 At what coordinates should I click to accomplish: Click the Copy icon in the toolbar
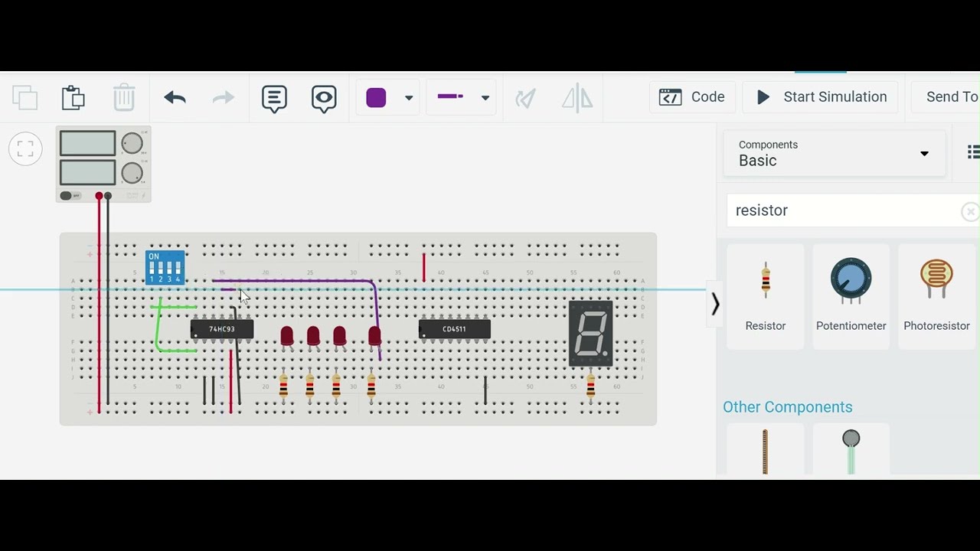click(x=25, y=97)
